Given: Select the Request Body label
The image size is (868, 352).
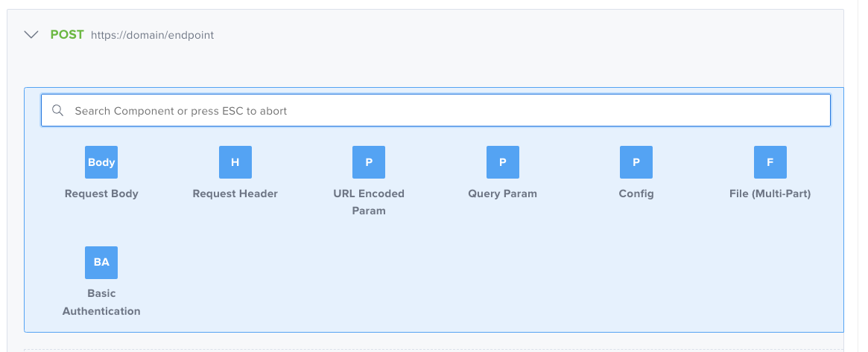Looking at the screenshot, I should [x=101, y=193].
